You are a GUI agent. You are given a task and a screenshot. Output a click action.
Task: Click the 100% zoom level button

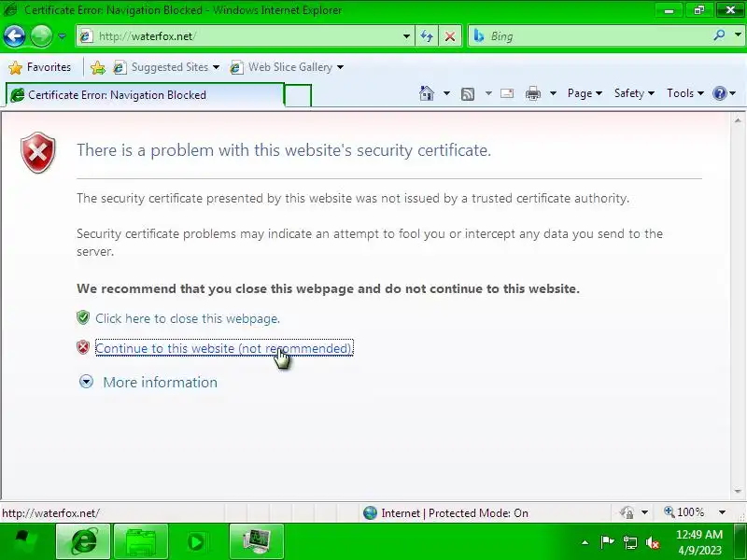684,512
